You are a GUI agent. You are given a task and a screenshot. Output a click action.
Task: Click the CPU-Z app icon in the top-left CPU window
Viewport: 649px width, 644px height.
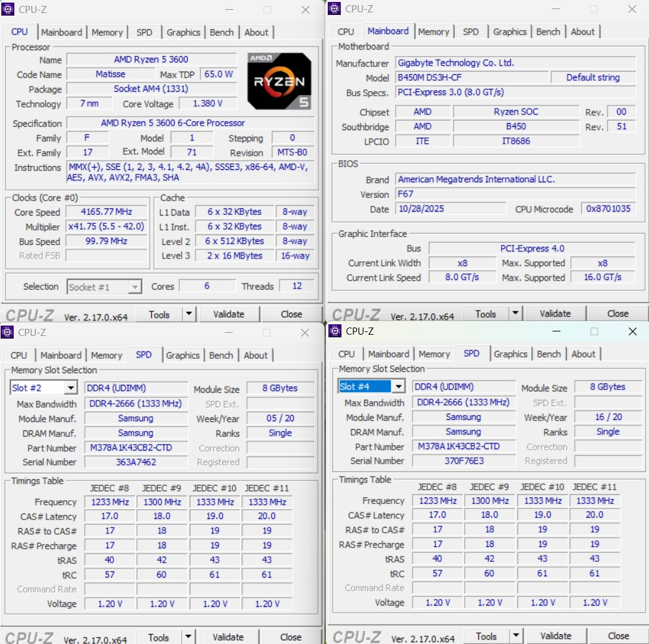click(7, 9)
